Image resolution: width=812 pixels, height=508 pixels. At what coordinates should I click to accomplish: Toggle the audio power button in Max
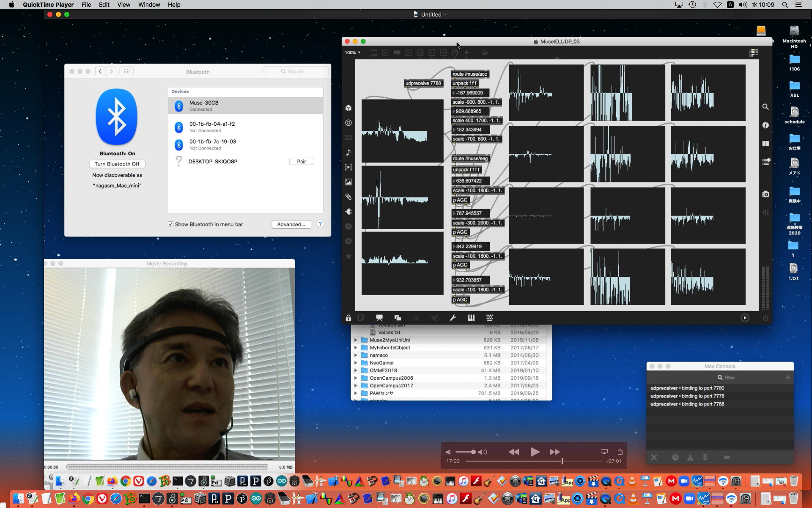[x=765, y=318]
